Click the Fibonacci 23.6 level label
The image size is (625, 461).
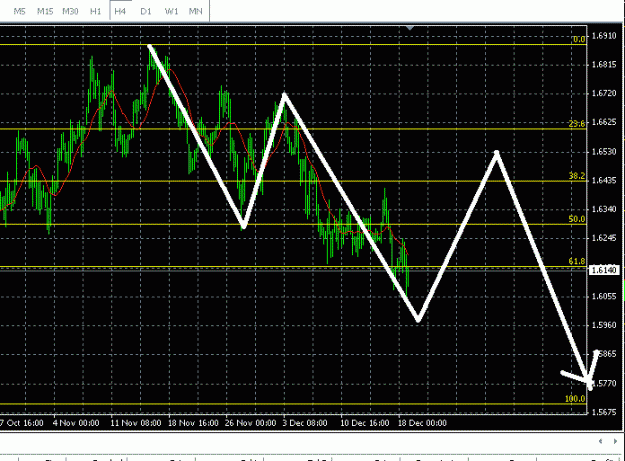click(577, 124)
